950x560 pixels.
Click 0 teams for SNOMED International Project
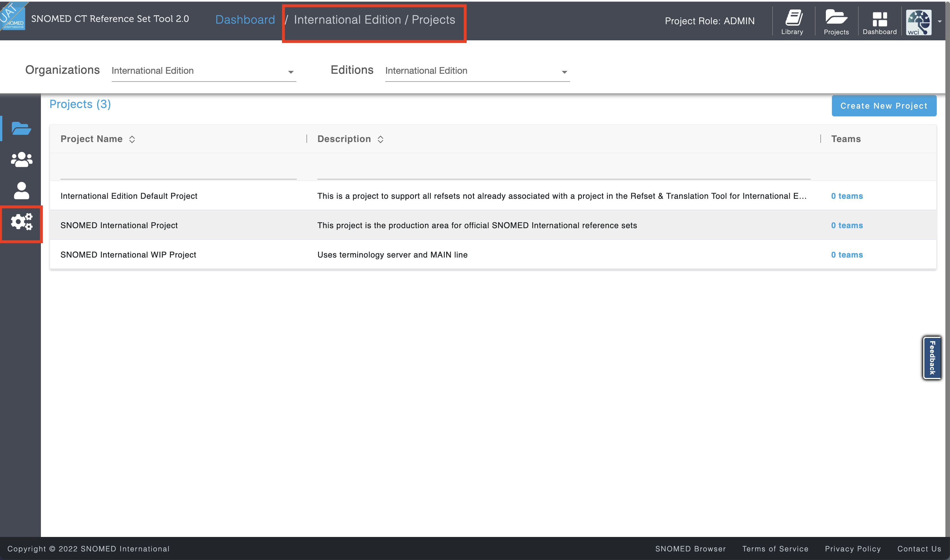tap(847, 225)
